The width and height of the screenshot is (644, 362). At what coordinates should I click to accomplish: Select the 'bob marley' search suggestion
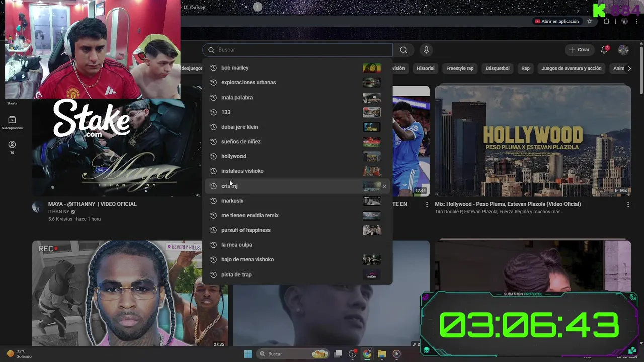pos(297,68)
